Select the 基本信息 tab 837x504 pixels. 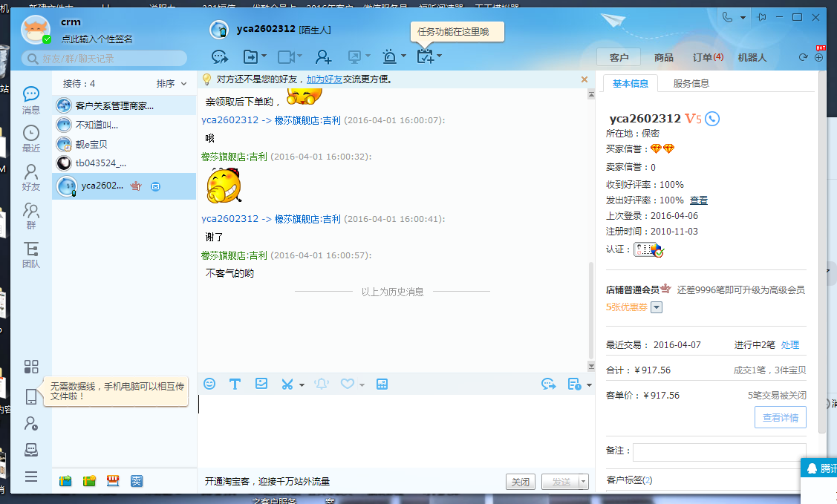pos(631,84)
